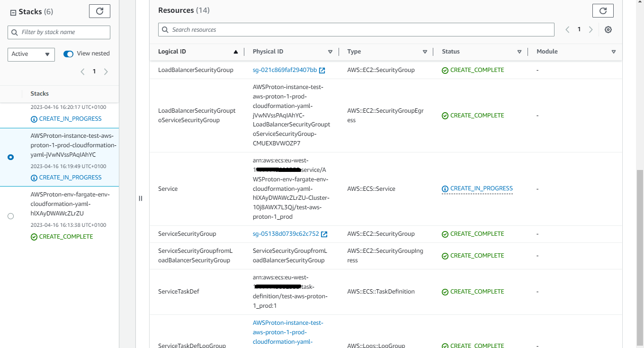Disable the View nested toggle
The image size is (644, 348).
pos(68,54)
